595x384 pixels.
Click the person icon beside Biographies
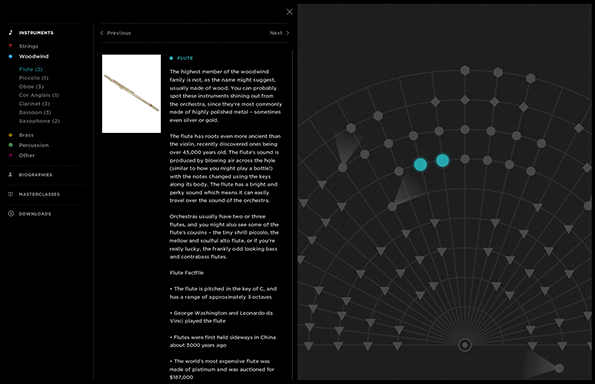(11, 175)
